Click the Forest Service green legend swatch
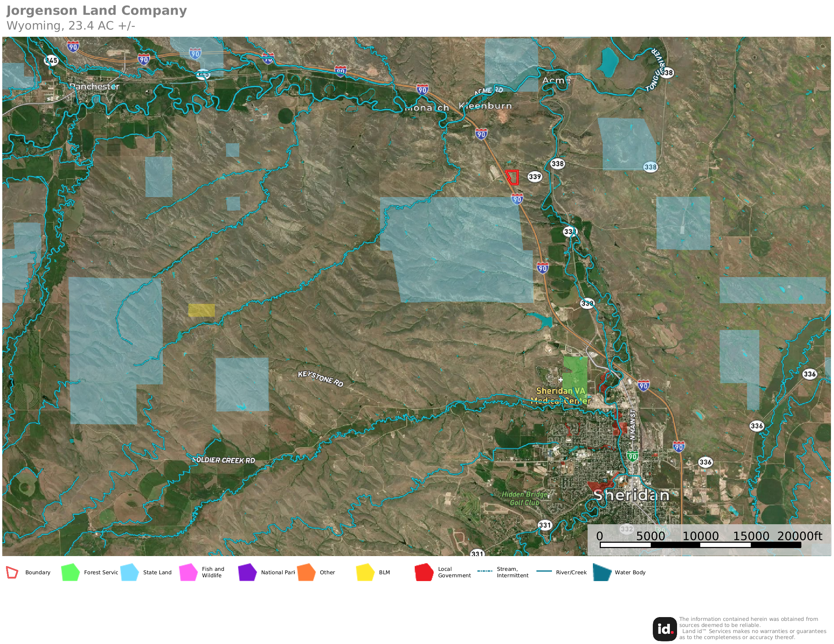This screenshot has height=644, width=834. pyautogui.click(x=70, y=572)
